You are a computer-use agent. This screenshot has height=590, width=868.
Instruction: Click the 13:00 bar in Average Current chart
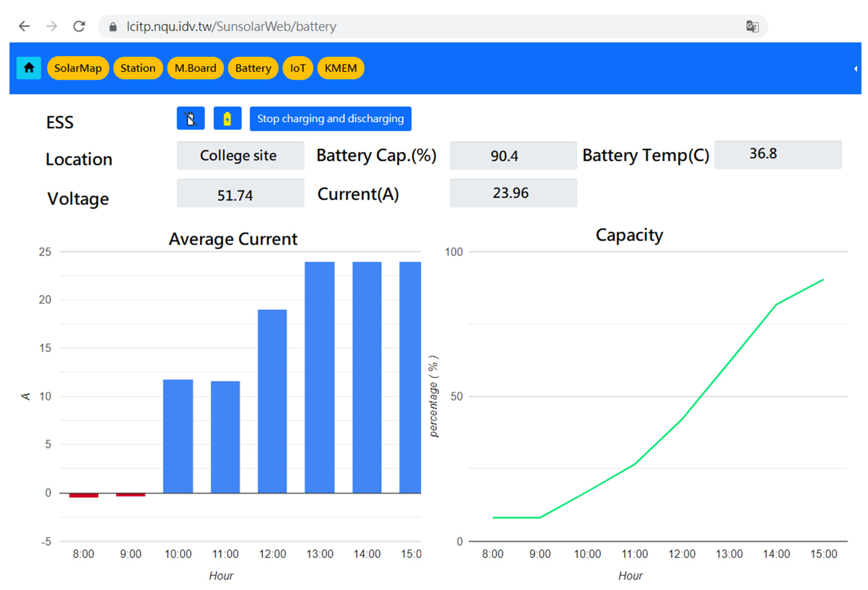319,377
